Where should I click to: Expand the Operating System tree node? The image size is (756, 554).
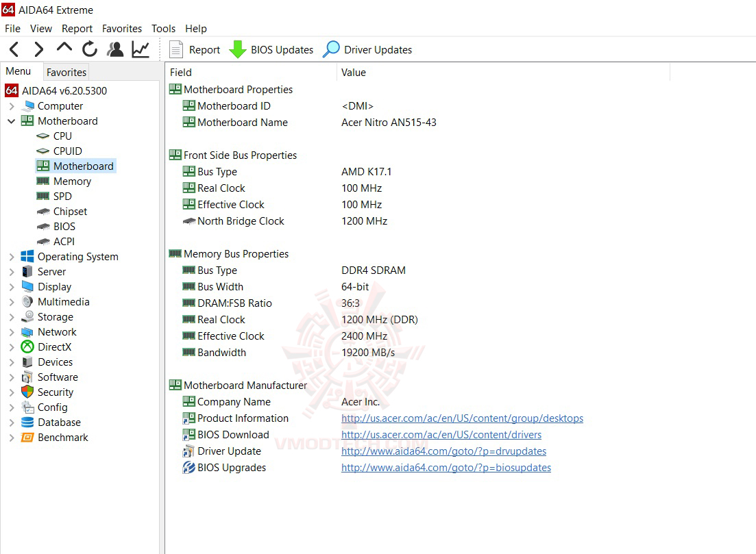(x=12, y=257)
